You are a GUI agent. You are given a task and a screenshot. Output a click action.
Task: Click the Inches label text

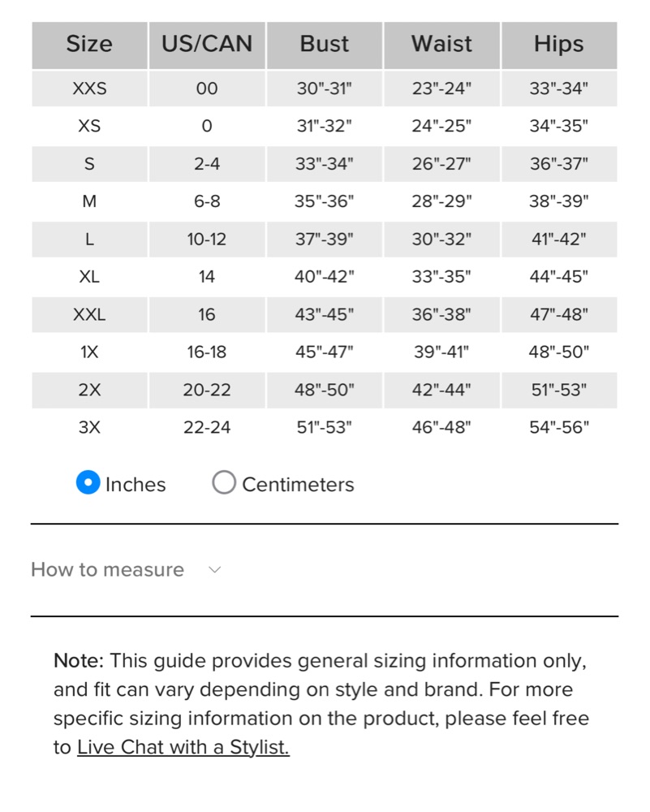tap(136, 485)
